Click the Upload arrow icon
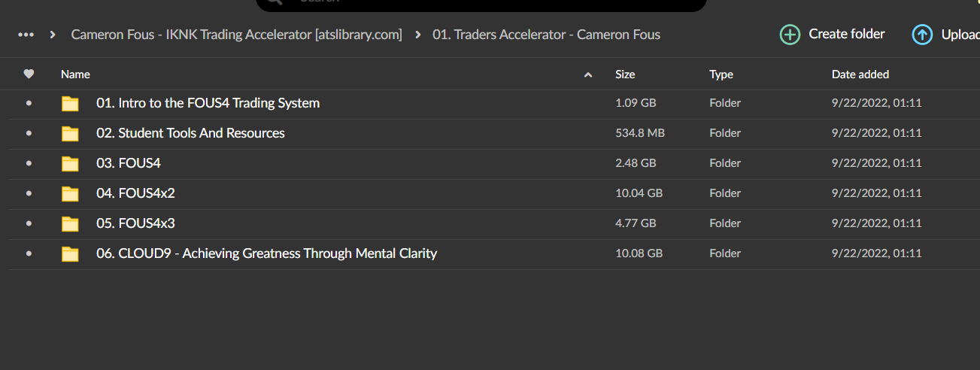The height and width of the screenshot is (370, 980). pos(922,35)
